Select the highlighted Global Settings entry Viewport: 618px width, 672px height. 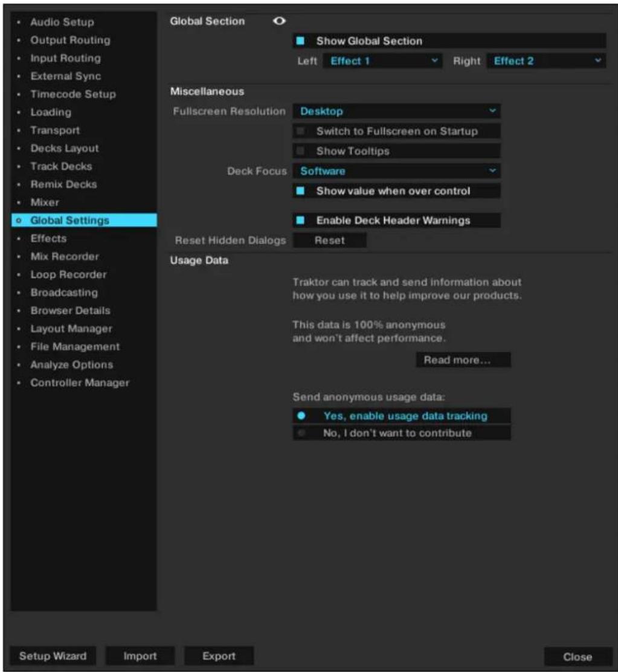tap(84, 221)
